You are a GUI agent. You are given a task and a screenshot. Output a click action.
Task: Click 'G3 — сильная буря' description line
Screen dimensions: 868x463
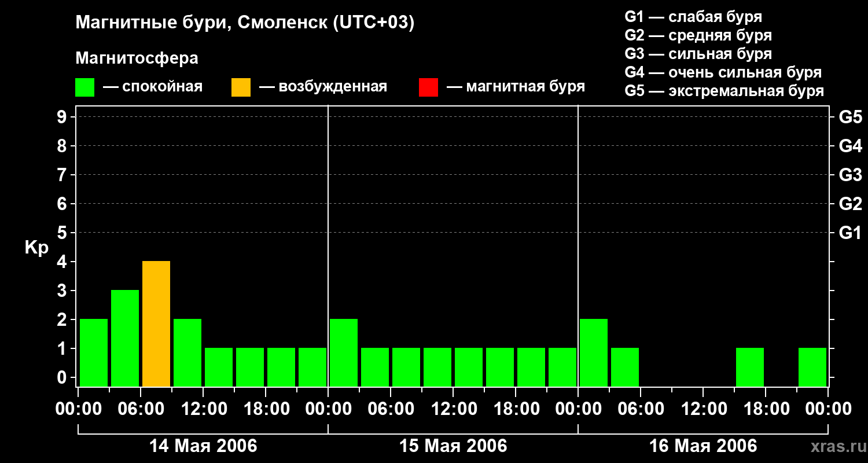(698, 54)
